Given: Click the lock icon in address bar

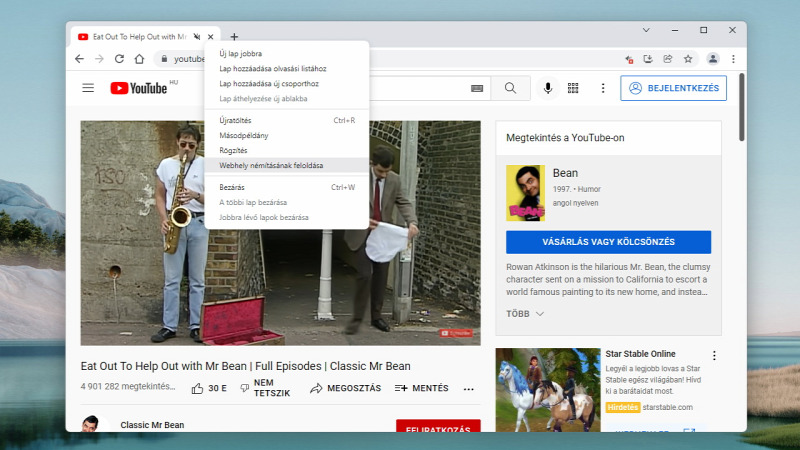Looking at the screenshot, I should (164, 59).
